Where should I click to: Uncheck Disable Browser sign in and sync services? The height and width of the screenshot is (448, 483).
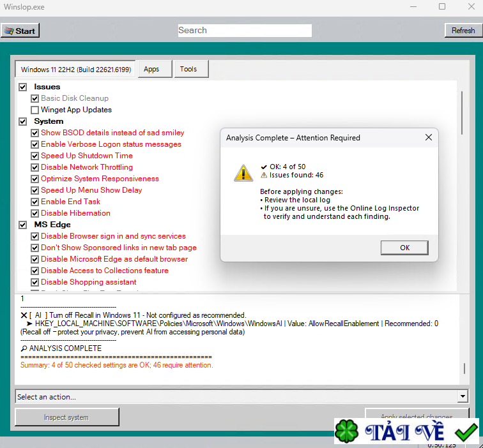(34, 236)
